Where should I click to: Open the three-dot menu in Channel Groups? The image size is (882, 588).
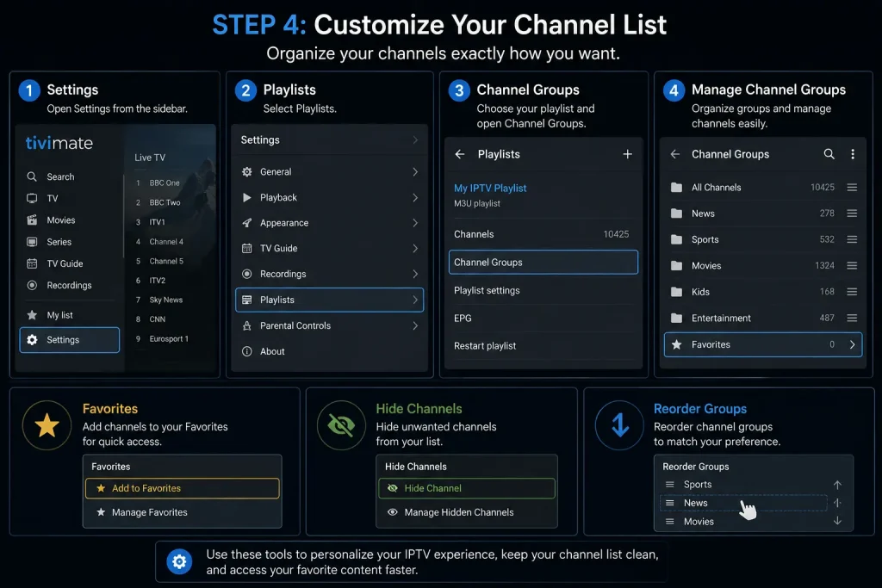click(x=853, y=154)
